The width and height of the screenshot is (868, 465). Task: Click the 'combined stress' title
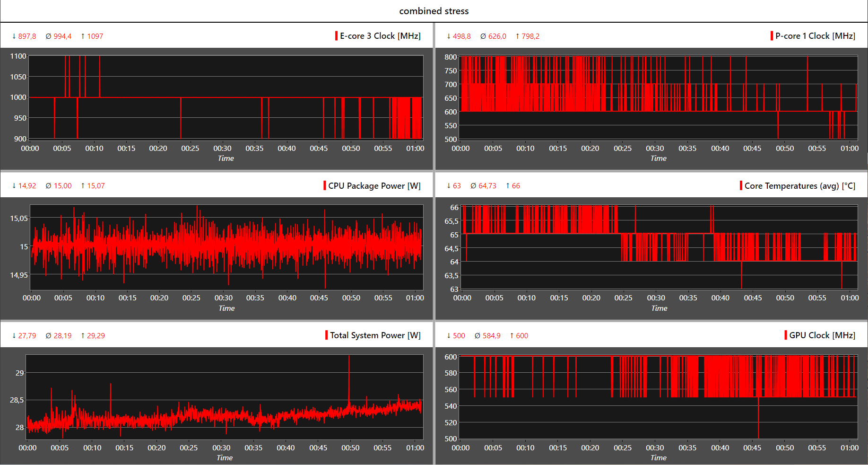(434, 11)
